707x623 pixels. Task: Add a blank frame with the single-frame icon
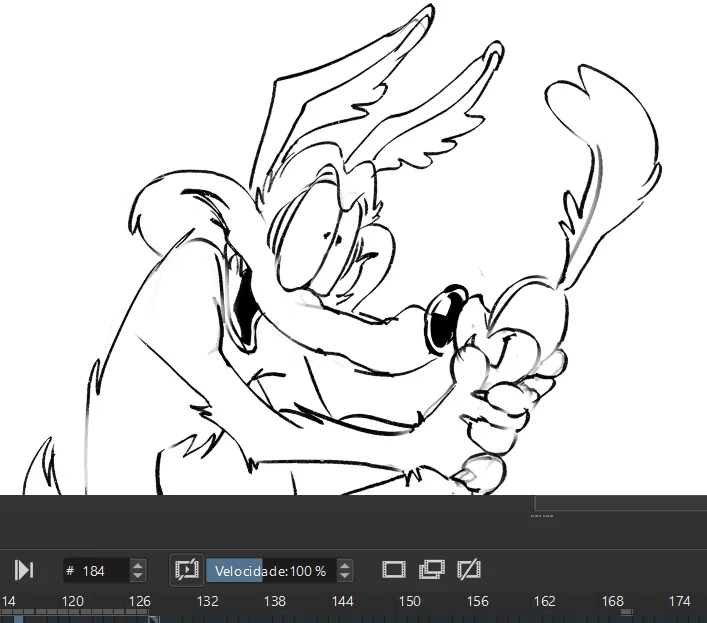coord(394,570)
